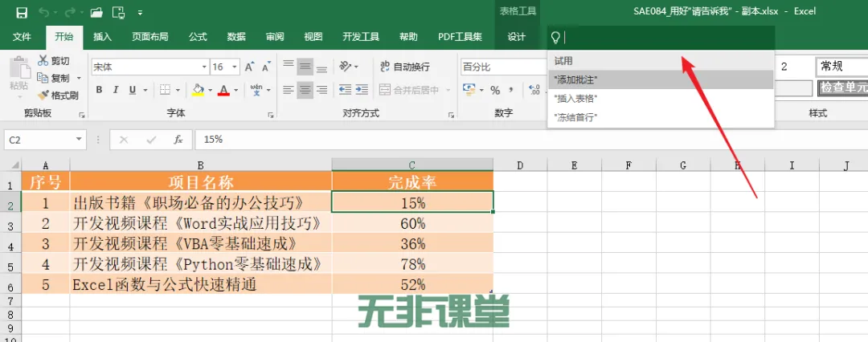Select suggestion "冻结首行"
This screenshot has width=868, height=342.
pyautogui.click(x=661, y=117)
